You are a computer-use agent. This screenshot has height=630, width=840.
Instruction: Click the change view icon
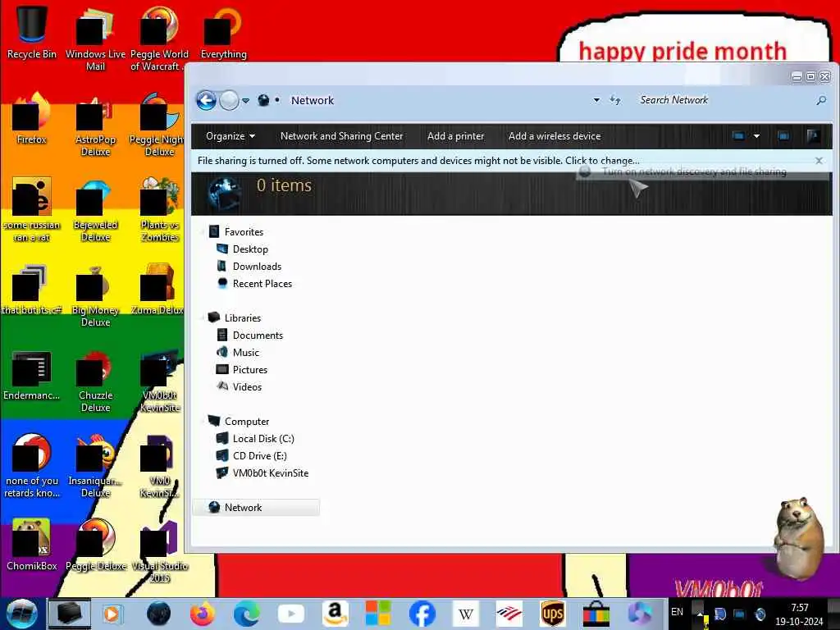click(739, 136)
